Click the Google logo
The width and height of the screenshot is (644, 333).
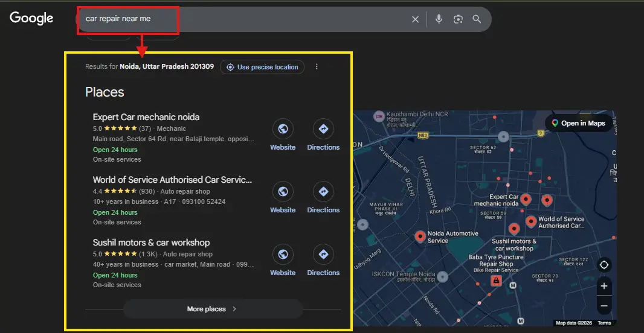pyautogui.click(x=31, y=18)
